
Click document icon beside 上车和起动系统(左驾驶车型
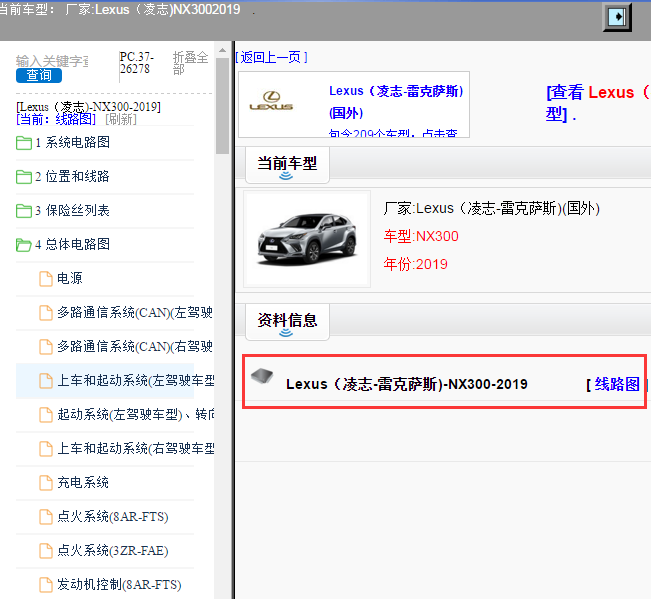coord(46,381)
